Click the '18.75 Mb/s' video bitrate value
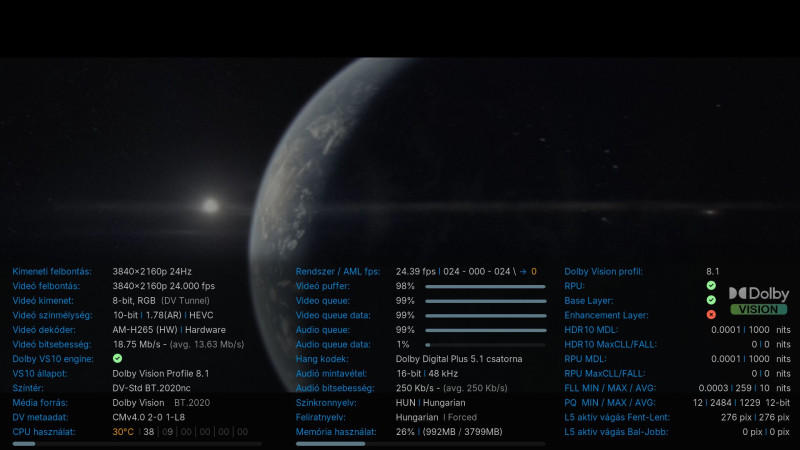The height and width of the screenshot is (450, 800). pos(136,344)
